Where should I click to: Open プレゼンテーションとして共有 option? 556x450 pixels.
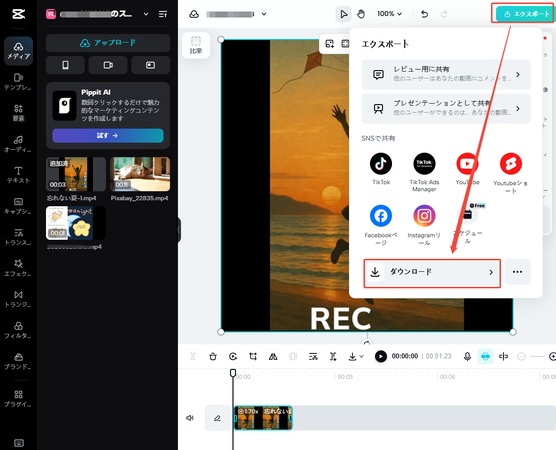pos(446,109)
